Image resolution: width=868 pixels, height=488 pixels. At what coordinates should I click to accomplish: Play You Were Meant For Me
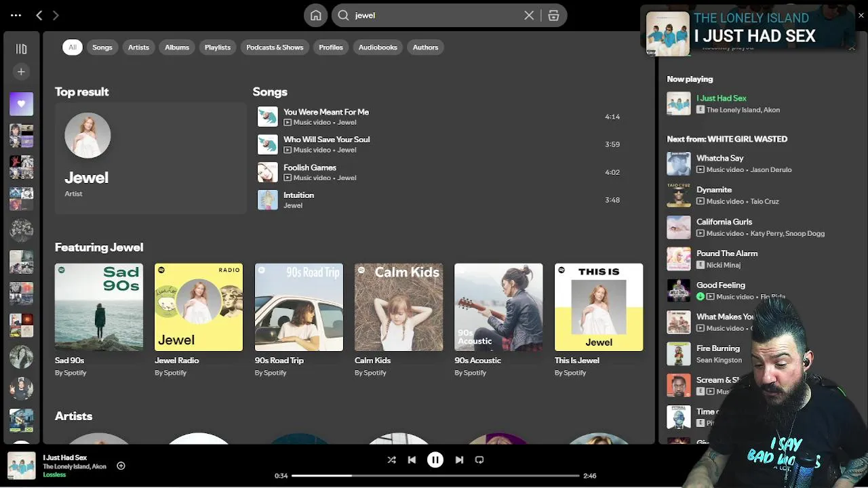coord(438,117)
